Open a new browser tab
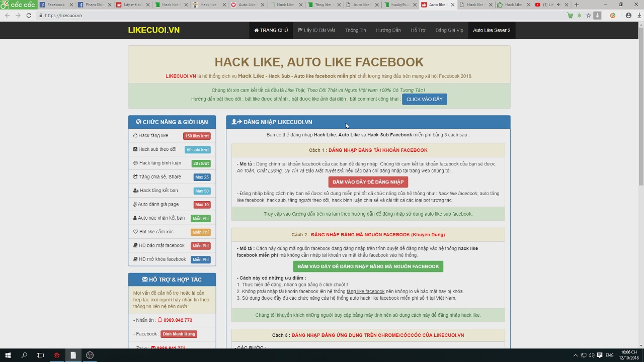The width and height of the screenshot is (644, 362). click(576, 5)
